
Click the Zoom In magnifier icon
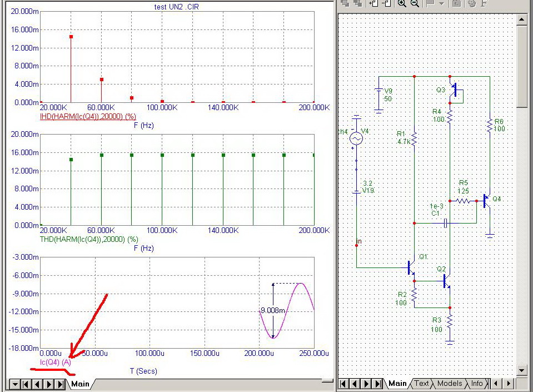402,3
